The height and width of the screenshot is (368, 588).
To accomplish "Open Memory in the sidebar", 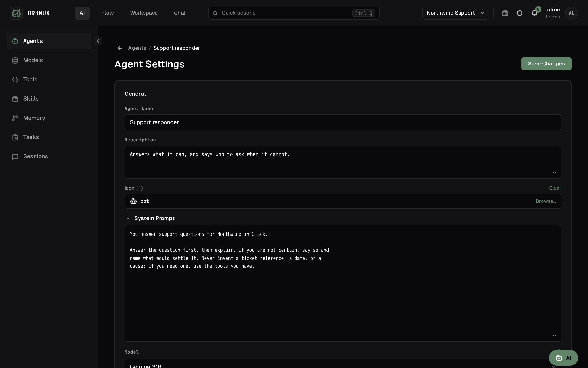I will point(49,118).
